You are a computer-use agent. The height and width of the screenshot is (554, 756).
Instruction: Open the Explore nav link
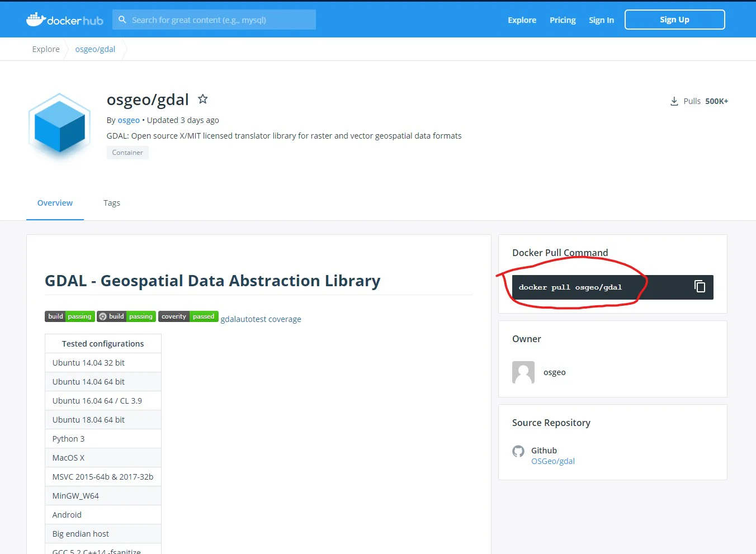(x=522, y=20)
